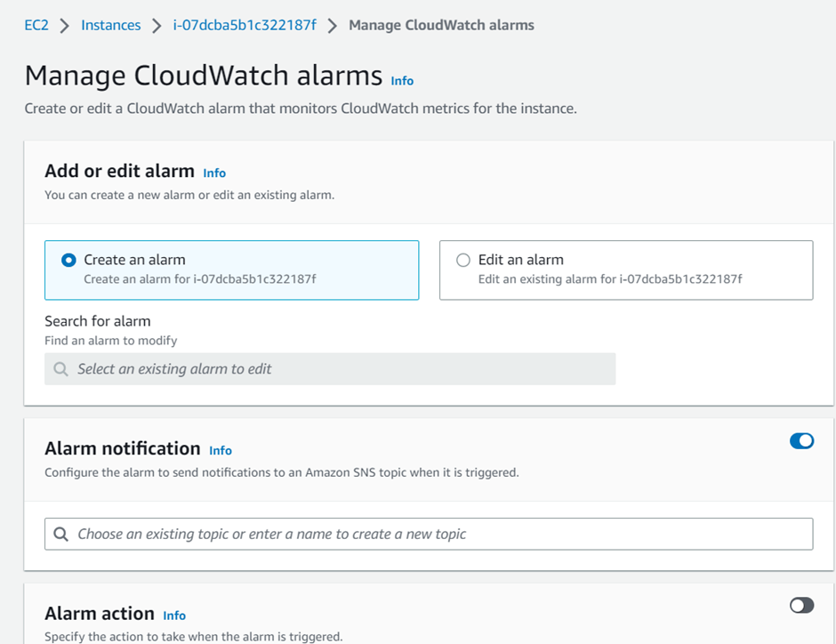Select the Create an alarm radio button
The height and width of the screenshot is (644, 836).
pyautogui.click(x=68, y=261)
